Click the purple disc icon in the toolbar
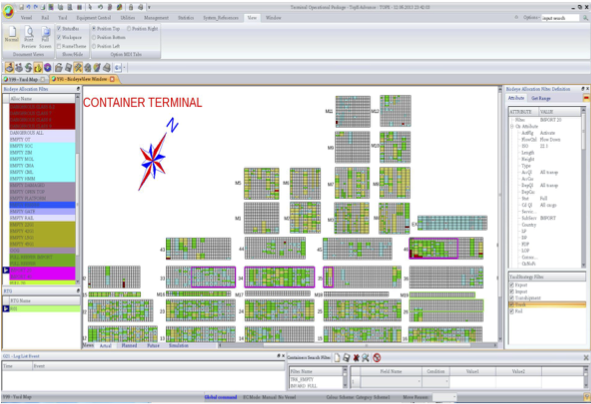 (x=47, y=67)
